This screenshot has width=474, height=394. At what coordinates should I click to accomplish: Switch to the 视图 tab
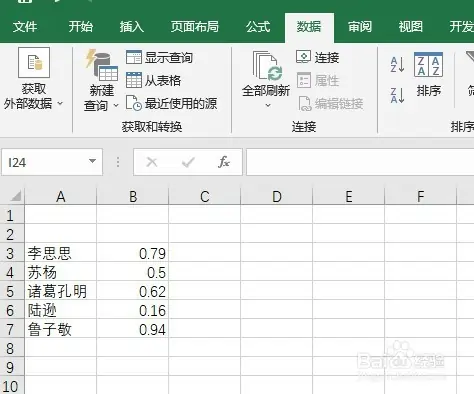pyautogui.click(x=411, y=27)
